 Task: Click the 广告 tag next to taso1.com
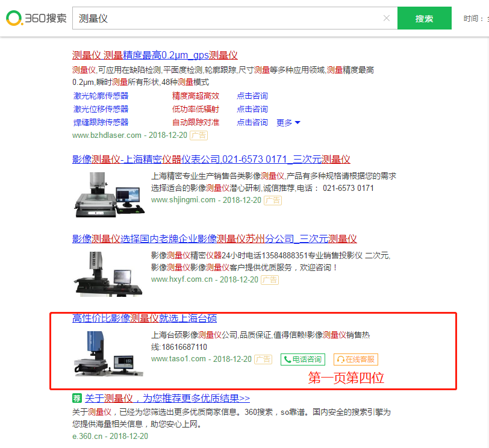(263, 359)
